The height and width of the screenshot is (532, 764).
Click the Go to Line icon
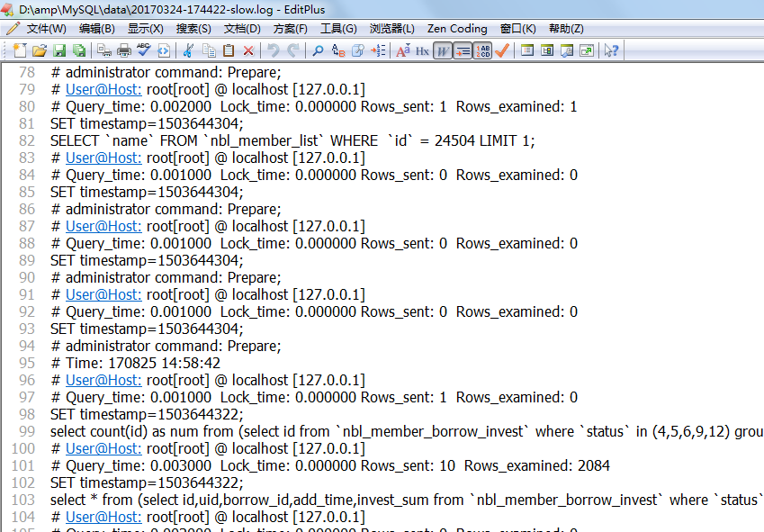tap(378, 50)
